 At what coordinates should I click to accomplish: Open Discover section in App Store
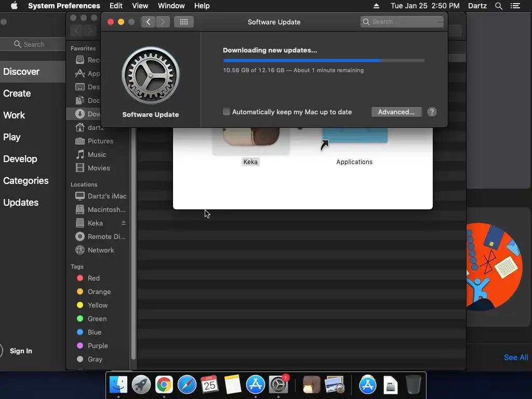(33, 72)
